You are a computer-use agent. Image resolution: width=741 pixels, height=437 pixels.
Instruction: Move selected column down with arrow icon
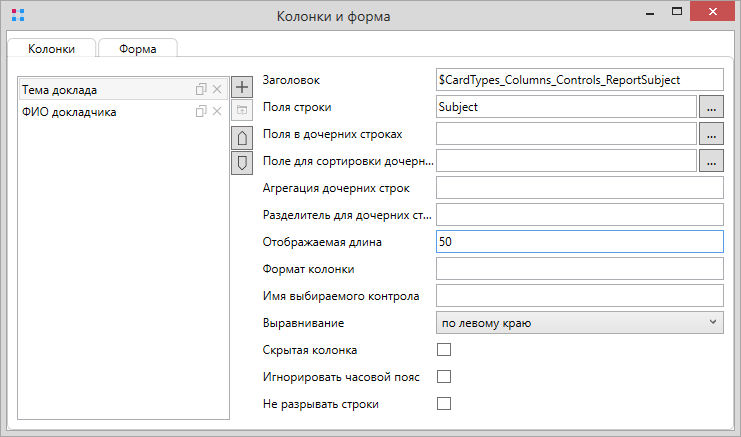241,163
